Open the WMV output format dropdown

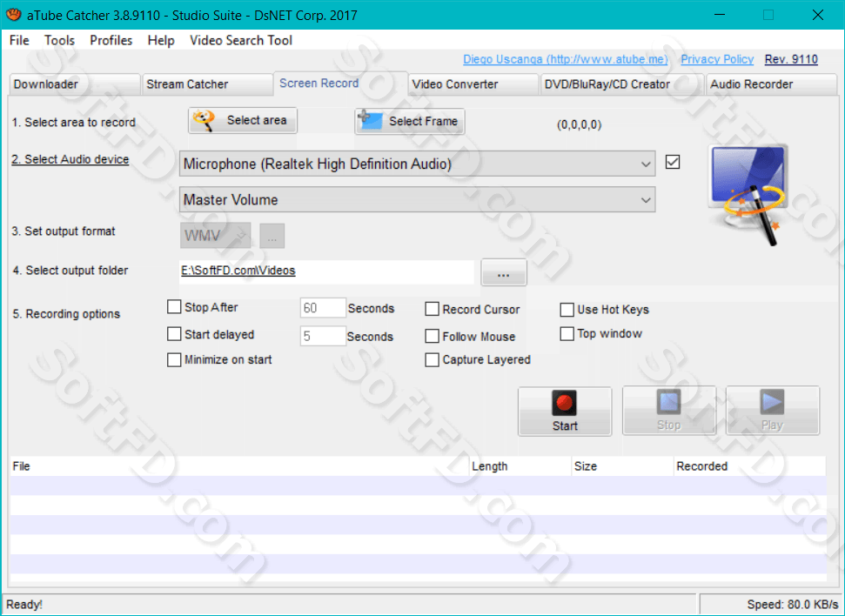pyautogui.click(x=215, y=236)
